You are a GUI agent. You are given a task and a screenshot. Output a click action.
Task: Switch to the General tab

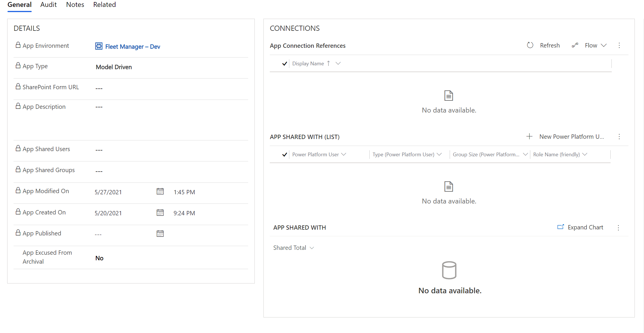[x=20, y=5]
